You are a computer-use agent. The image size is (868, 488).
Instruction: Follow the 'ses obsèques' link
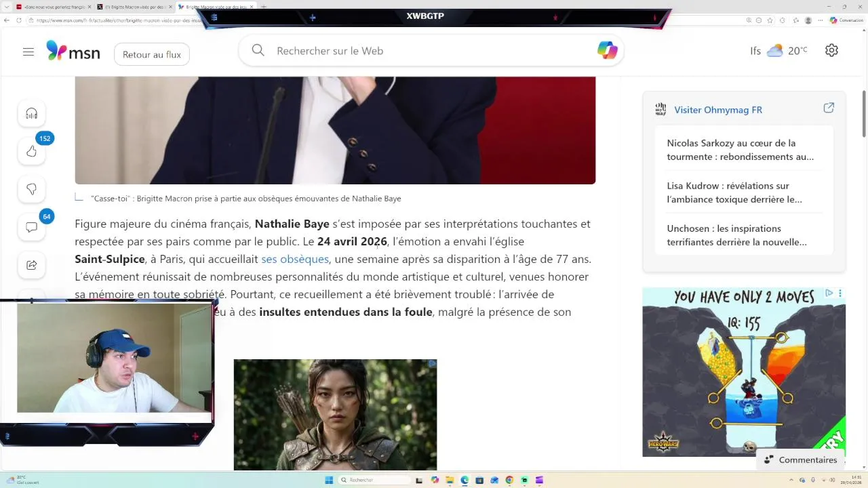pos(295,259)
